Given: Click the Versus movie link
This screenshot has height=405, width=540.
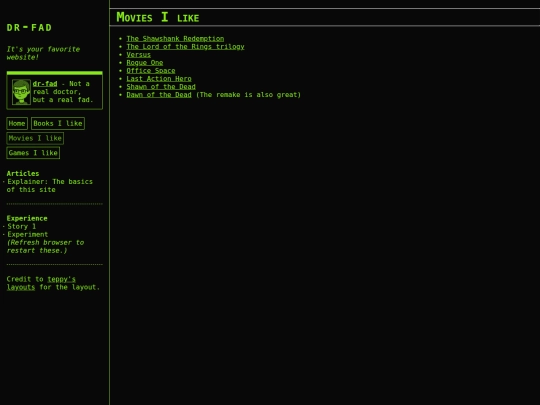Looking at the screenshot, I should point(138,54).
